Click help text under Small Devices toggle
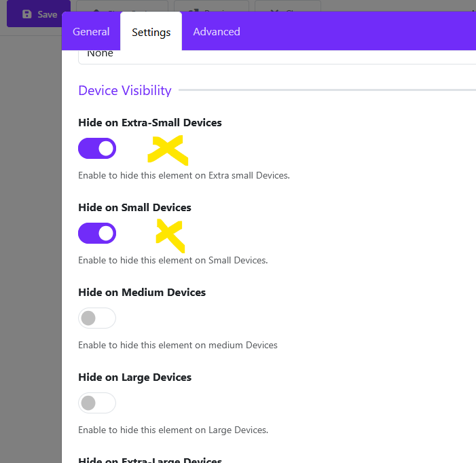Image resolution: width=476 pixels, height=463 pixels. point(172,260)
